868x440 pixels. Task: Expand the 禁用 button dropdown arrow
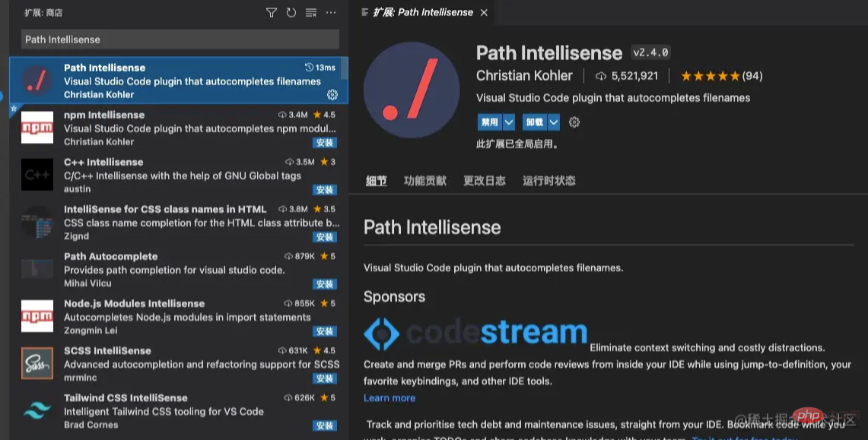[509, 122]
